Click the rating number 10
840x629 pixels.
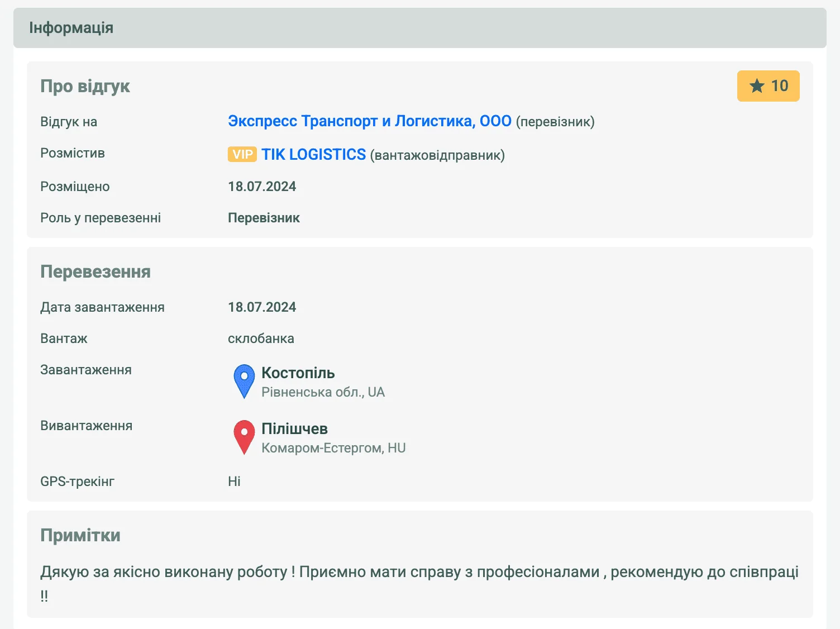(780, 86)
